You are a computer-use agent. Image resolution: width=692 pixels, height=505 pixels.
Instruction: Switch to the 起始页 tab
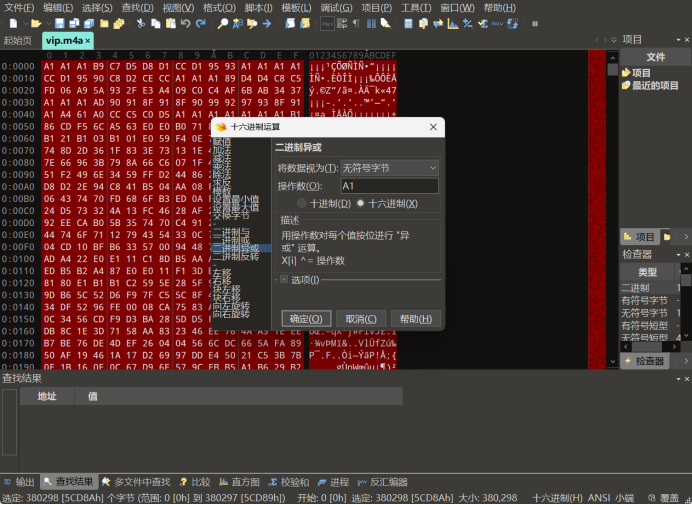click(18, 41)
